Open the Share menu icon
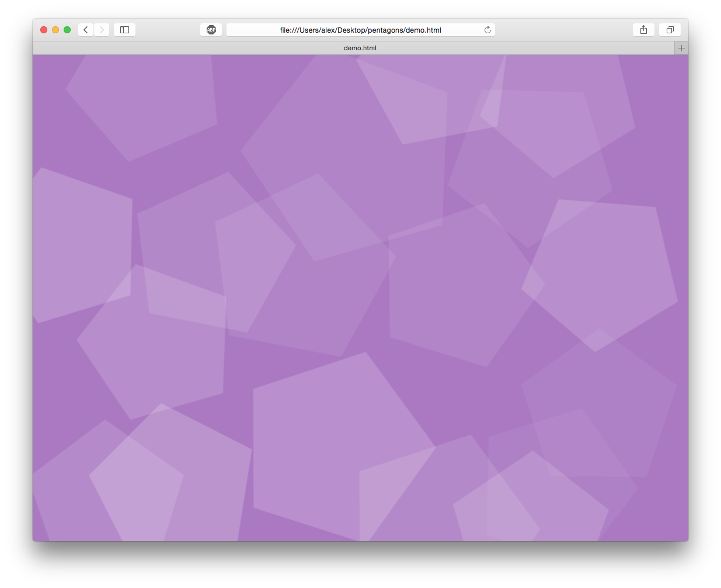This screenshot has width=721, height=588. (x=643, y=30)
